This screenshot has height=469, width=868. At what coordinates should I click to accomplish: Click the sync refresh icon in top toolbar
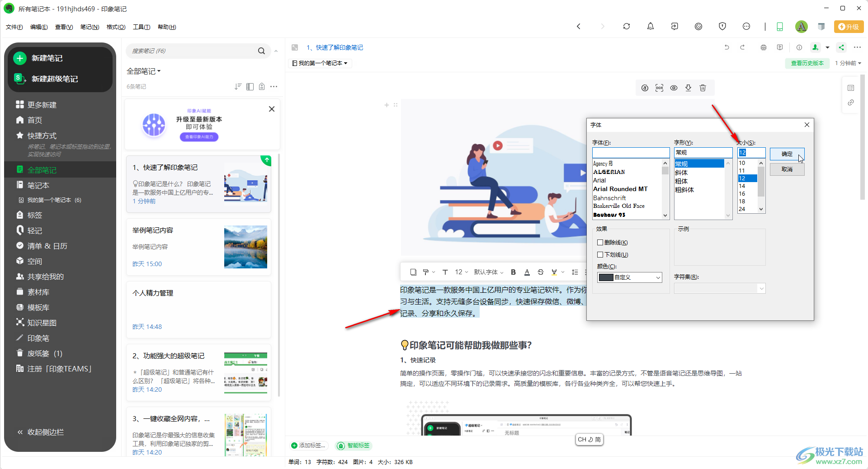coord(627,27)
